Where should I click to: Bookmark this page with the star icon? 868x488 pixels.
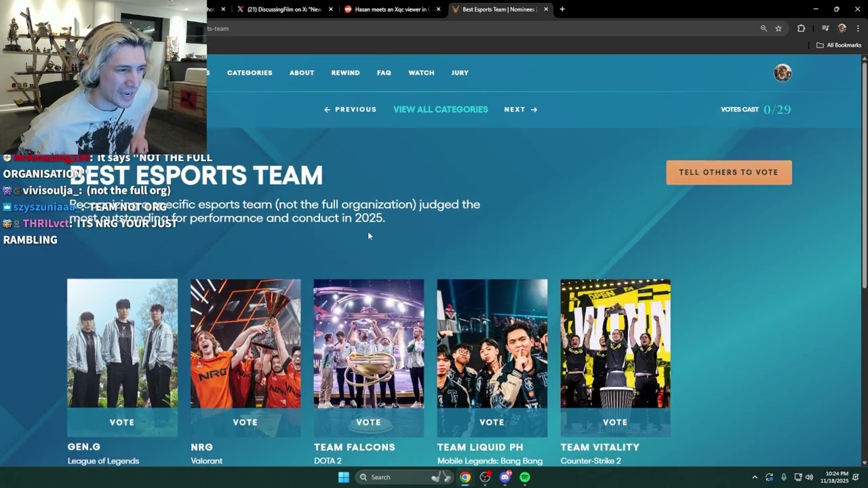pyautogui.click(x=778, y=28)
